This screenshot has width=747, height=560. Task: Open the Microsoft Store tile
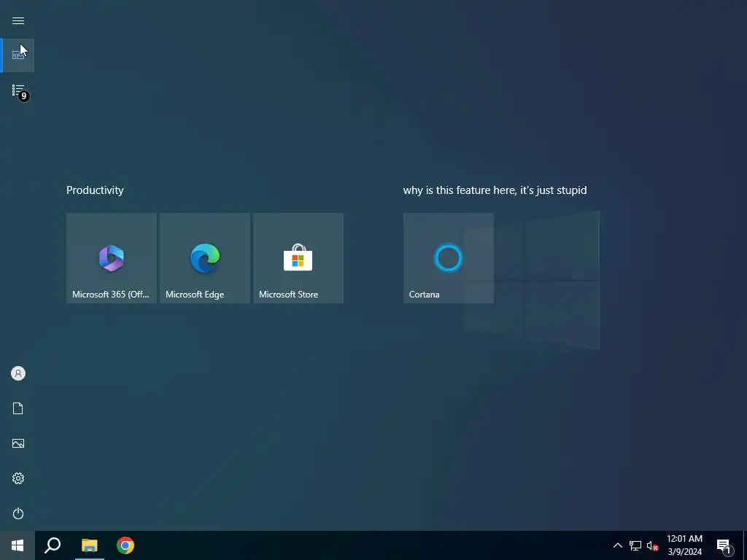click(x=298, y=258)
